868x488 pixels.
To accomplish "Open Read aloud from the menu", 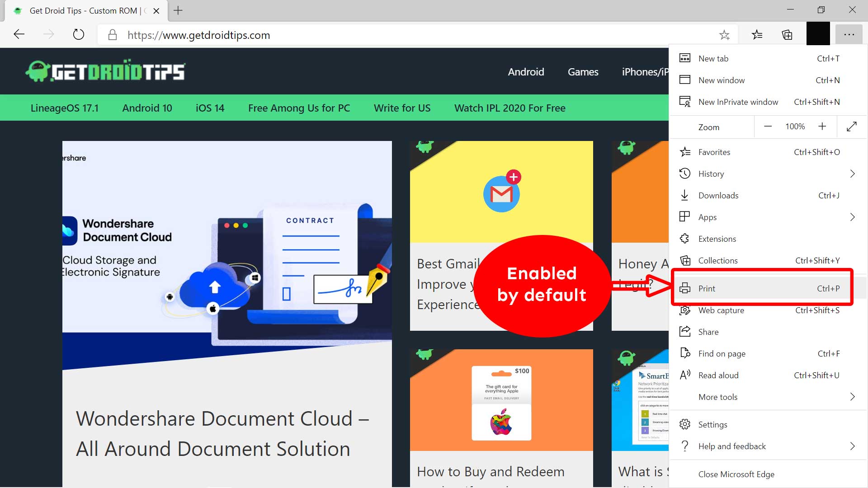I will tap(685, 375).
